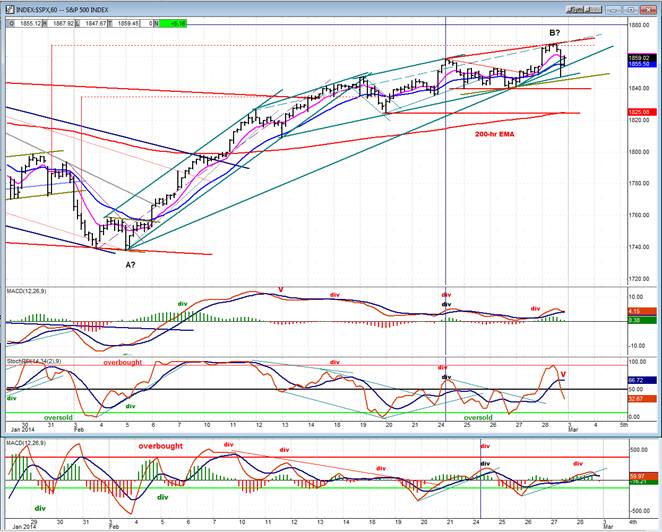Select the A? wave label annotation
This screenshot has height=532, width=662.
pyautogui.click(x=131, y=264)
